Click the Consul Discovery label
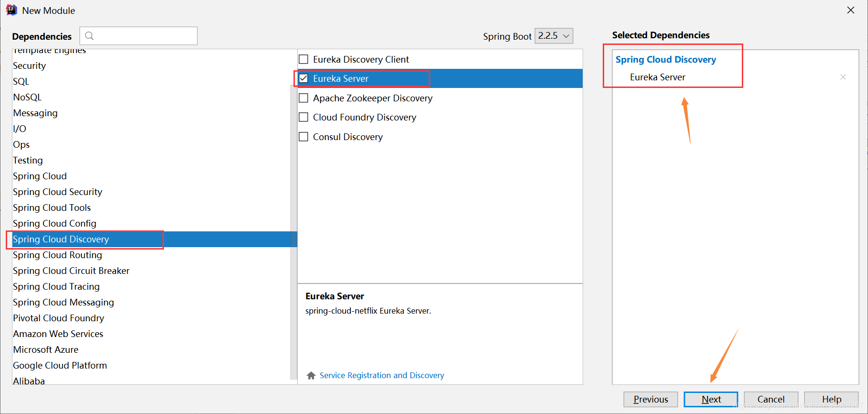The height and width of the screenshot is (414, 868). coord(348,137)
